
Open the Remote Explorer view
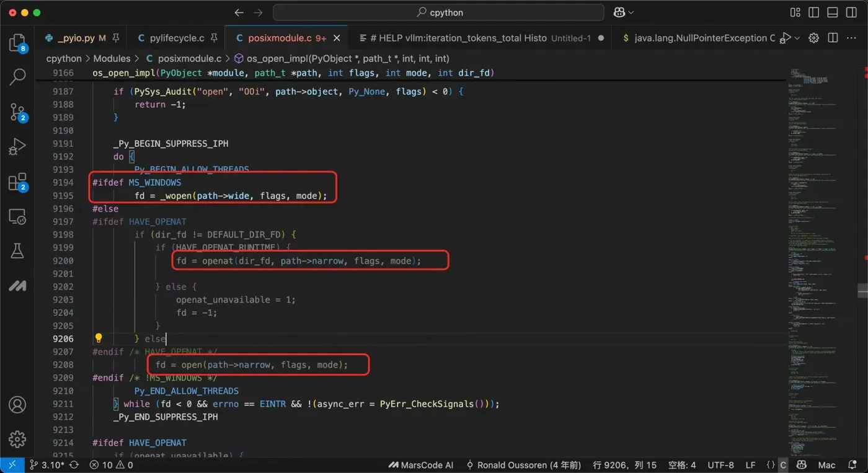coord(17,216)
